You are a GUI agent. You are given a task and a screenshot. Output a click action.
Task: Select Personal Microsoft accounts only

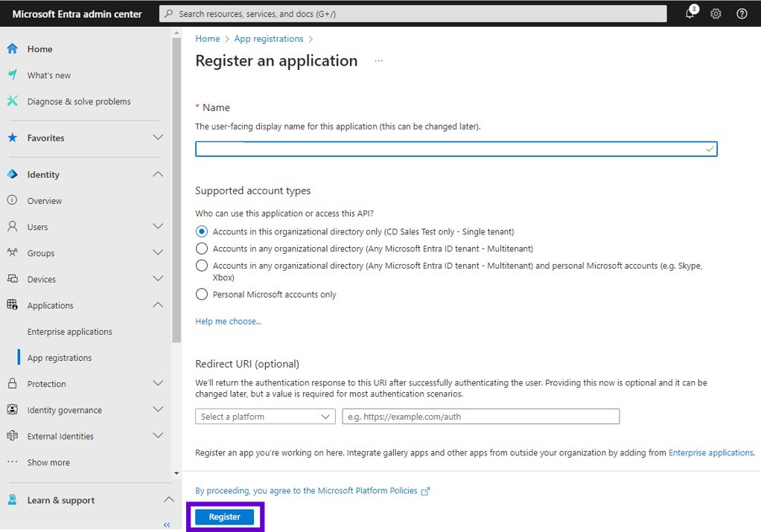(201, 294)
